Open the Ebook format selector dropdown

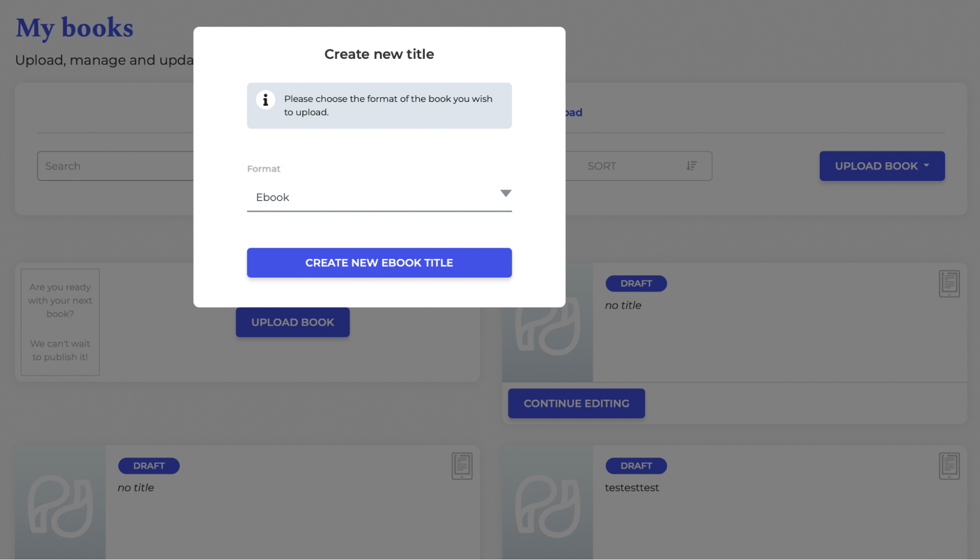[x=379, y=197]
